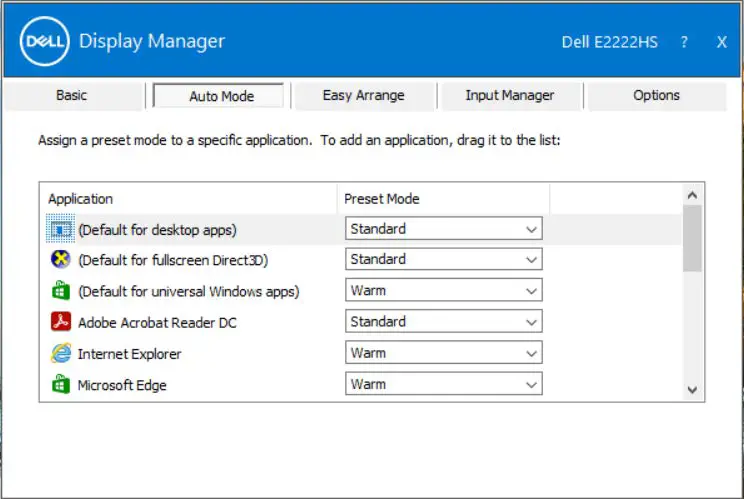Switch to the Basic tab

(x=71, y=96)
